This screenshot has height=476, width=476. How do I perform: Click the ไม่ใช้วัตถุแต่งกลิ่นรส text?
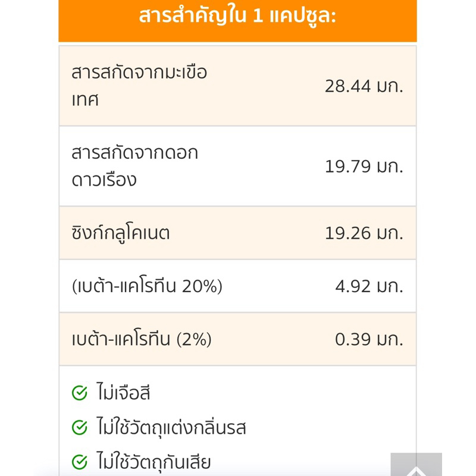click(171, 427)
